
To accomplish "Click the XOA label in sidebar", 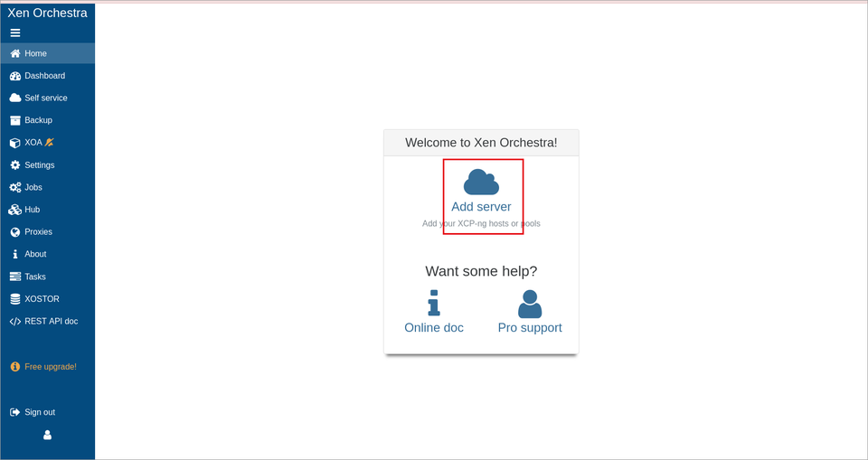I will pyautogui.click(x=33, y=142).
